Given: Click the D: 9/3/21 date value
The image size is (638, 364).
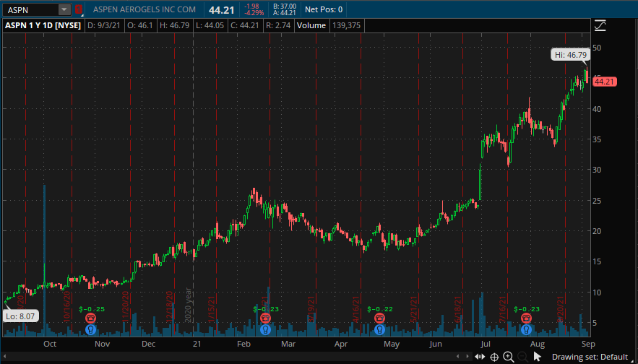Looking at the screenshot, I should point(103,25).
